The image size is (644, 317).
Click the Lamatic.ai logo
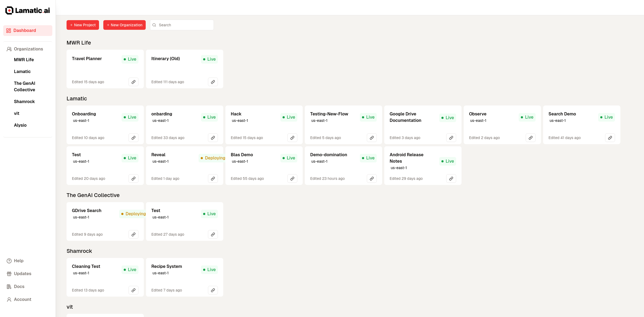tap(28, 10)
